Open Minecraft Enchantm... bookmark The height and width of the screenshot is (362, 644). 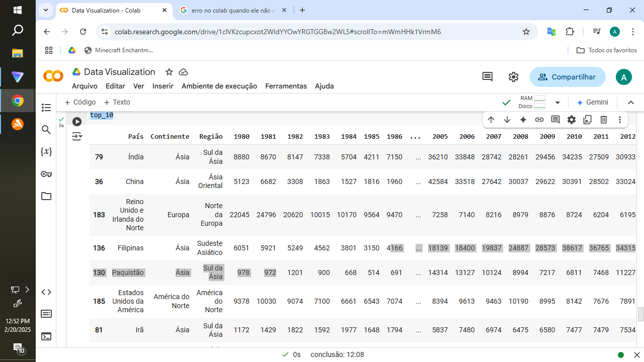[119, 50]
